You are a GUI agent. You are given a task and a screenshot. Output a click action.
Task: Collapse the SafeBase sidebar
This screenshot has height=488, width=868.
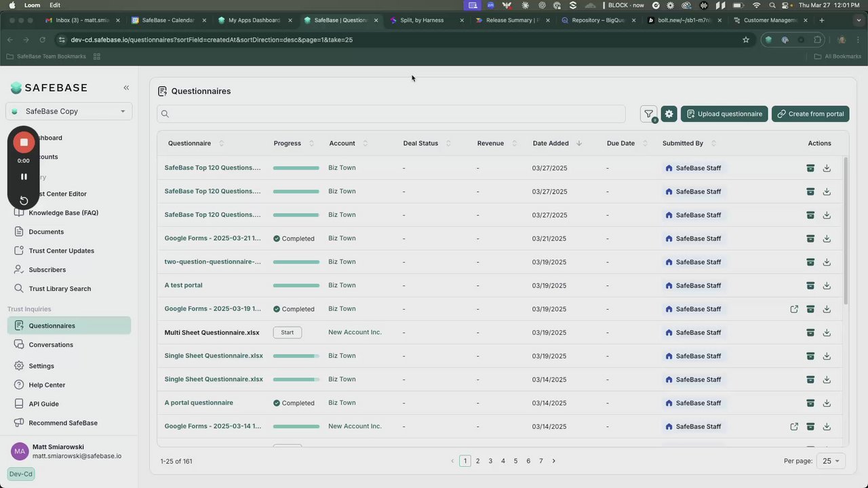[x=126, y=87]
